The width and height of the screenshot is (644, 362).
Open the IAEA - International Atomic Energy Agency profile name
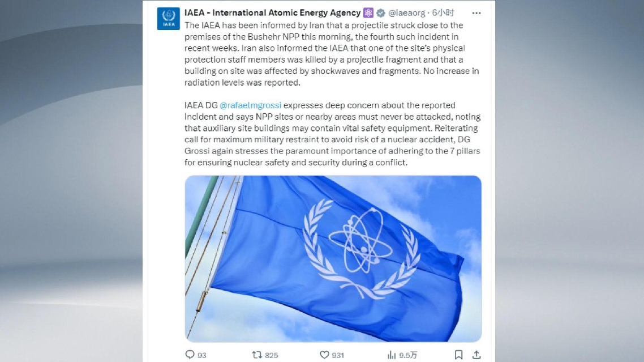(x=272, y=12)
